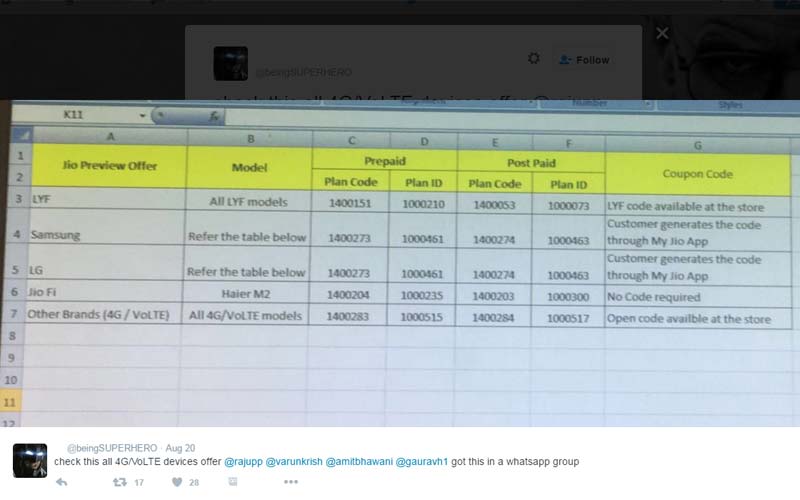Open the gear settings menu beside Follow
800x500 pixels.
(534, 58)
